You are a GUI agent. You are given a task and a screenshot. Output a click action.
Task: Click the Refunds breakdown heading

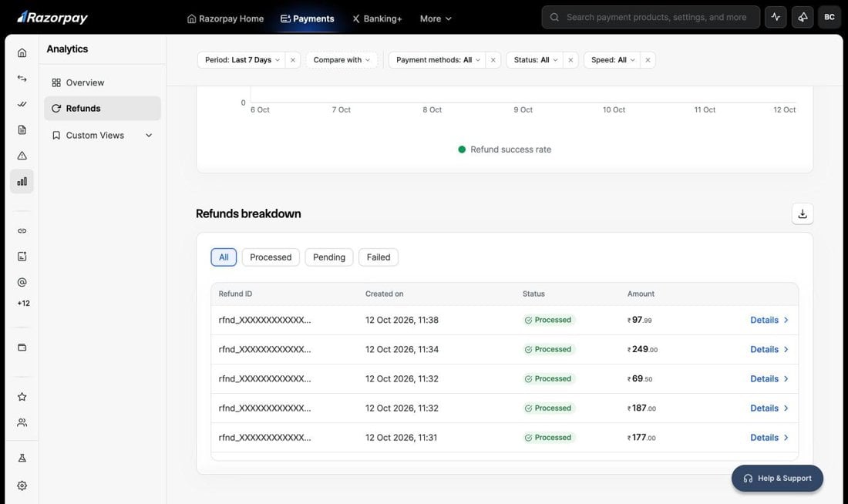point(248,213)
